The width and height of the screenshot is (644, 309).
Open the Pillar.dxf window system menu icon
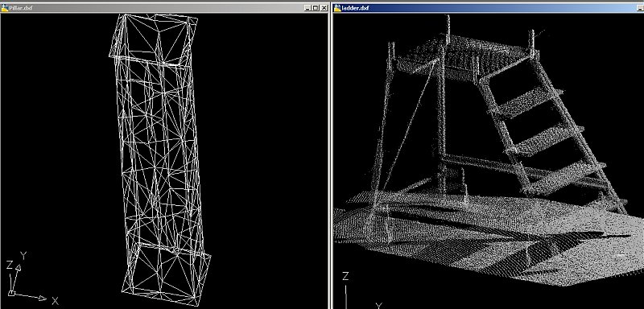[5, 8]
